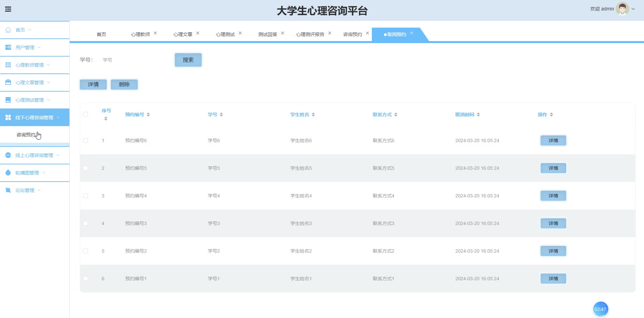Close the 心理教师 tab

(155, 33)
